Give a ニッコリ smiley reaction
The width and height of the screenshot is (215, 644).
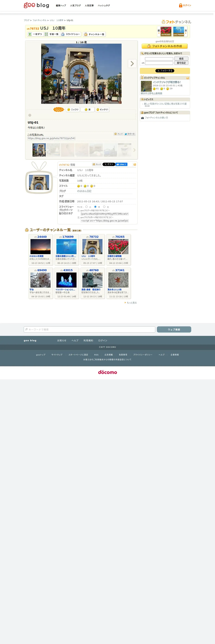point(73,110)
